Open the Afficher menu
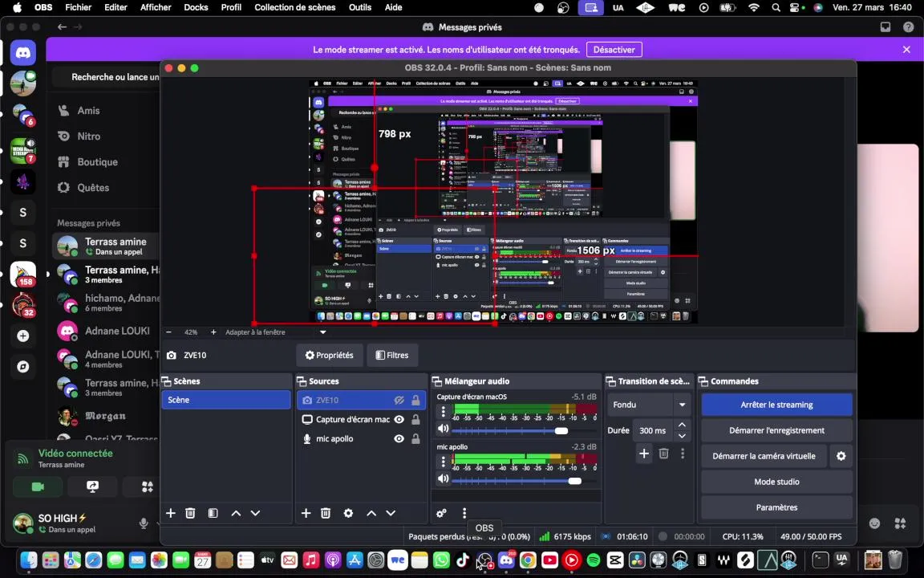 pyautogui.click(x=156, y=7)
